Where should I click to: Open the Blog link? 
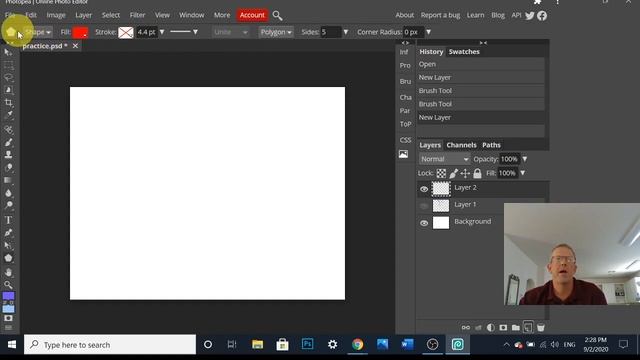tap(498, 15)
